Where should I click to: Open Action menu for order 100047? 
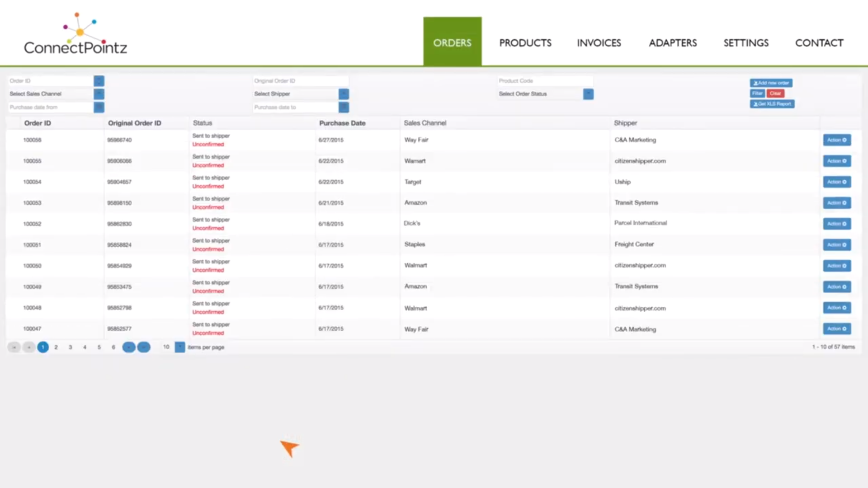click(837, 329)
